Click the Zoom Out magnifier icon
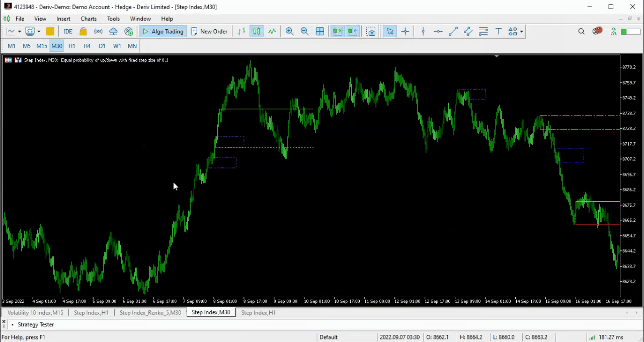 pos(304,31)
